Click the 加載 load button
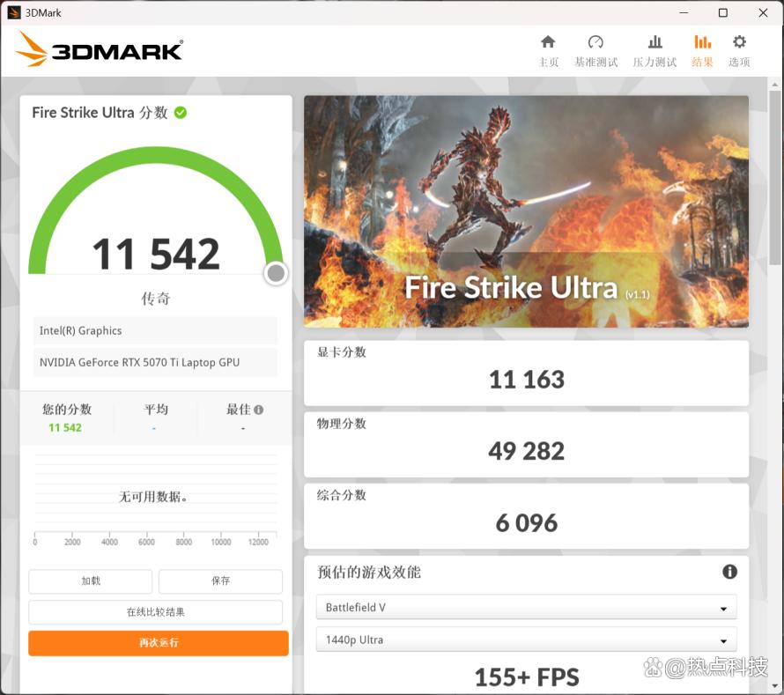 click(x=91, y=581)
